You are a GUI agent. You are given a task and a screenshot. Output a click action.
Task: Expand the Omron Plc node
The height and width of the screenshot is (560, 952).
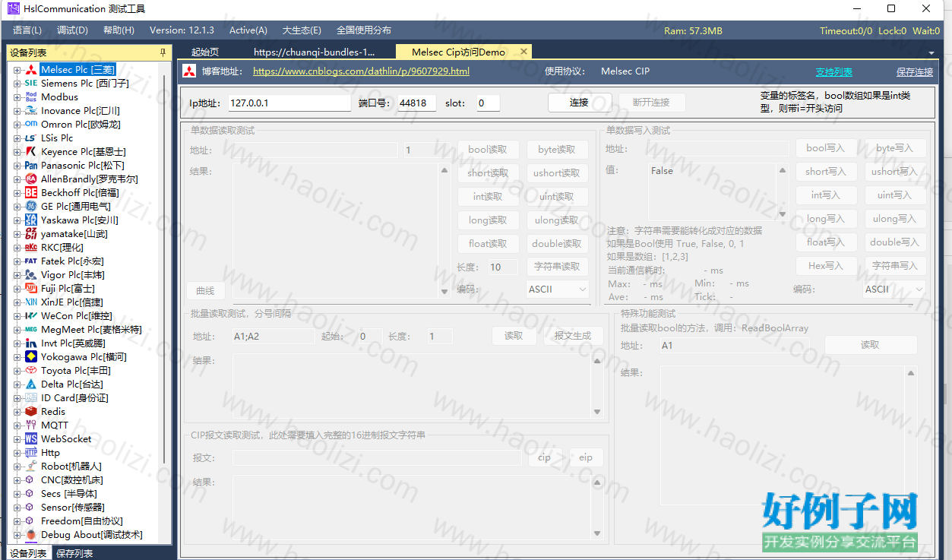tap(17, 125)
